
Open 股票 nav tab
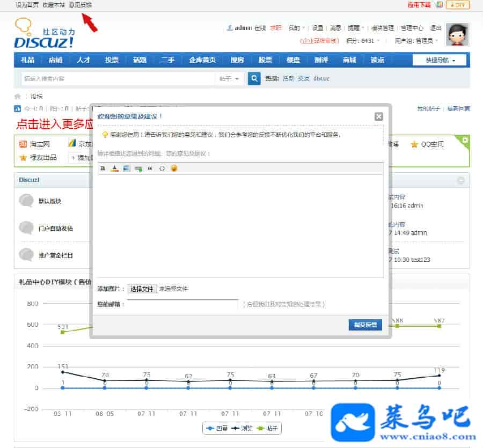coord(265,60)
